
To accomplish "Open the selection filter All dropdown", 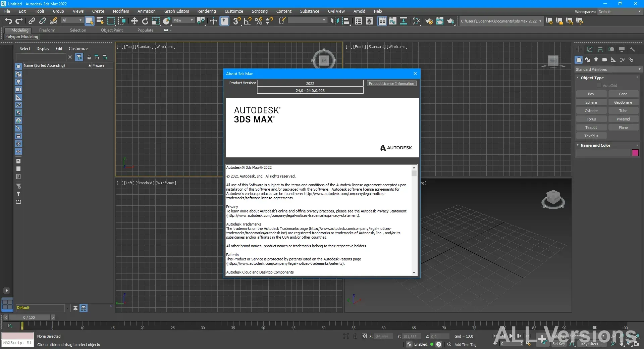I will (72, 20).
